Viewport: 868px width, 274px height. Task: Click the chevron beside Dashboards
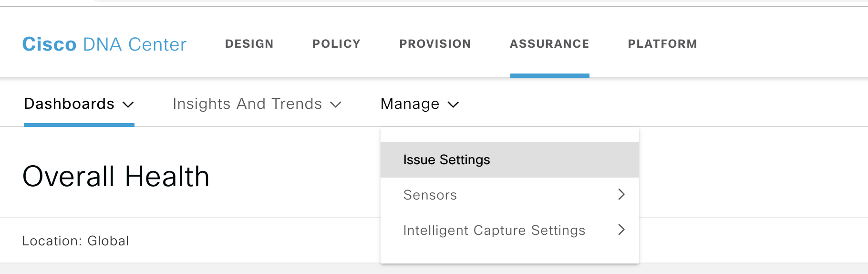click(128, 105)
